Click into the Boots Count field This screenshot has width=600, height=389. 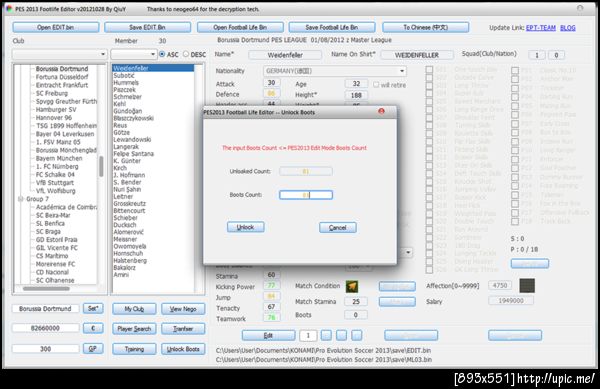point(306,195)
